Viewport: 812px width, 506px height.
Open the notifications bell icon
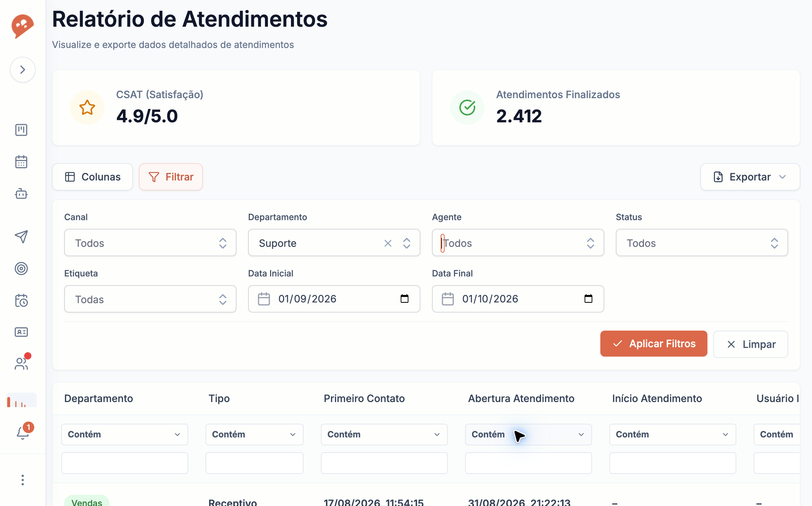pos(23,432)
